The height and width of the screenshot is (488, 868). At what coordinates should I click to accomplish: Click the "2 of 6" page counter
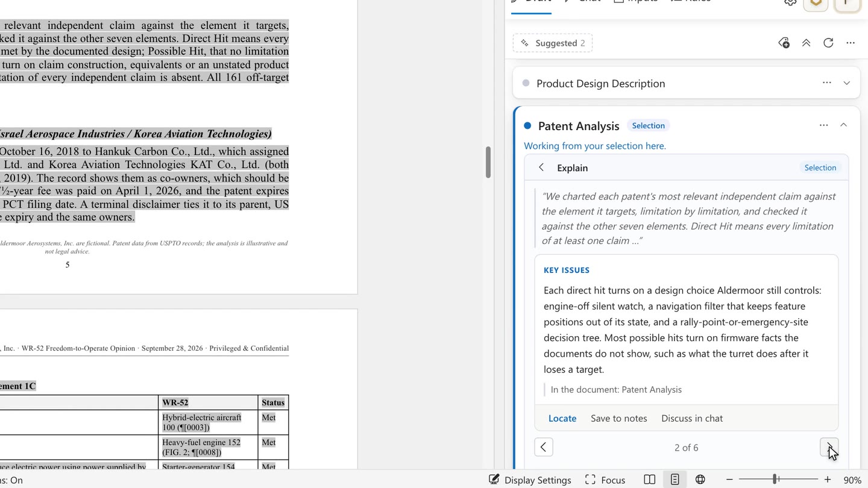tap(687, 448)
